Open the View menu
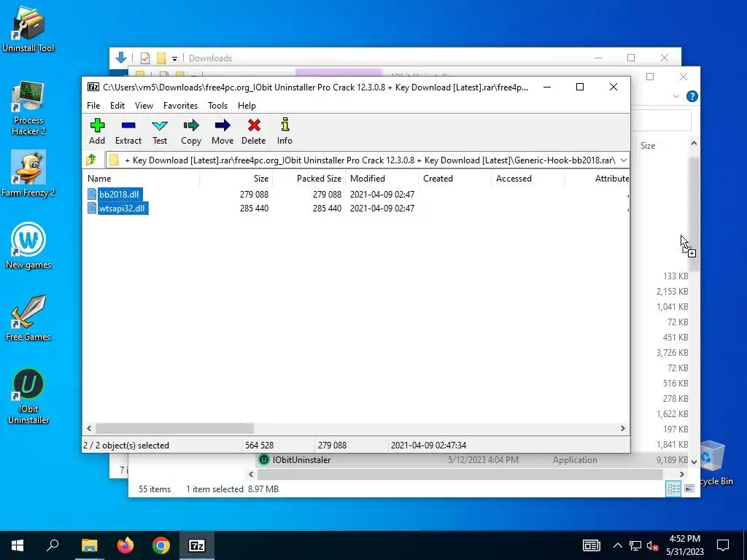This screenshot has height=560, width=747. pyautogui.click(x=144, y=106)
